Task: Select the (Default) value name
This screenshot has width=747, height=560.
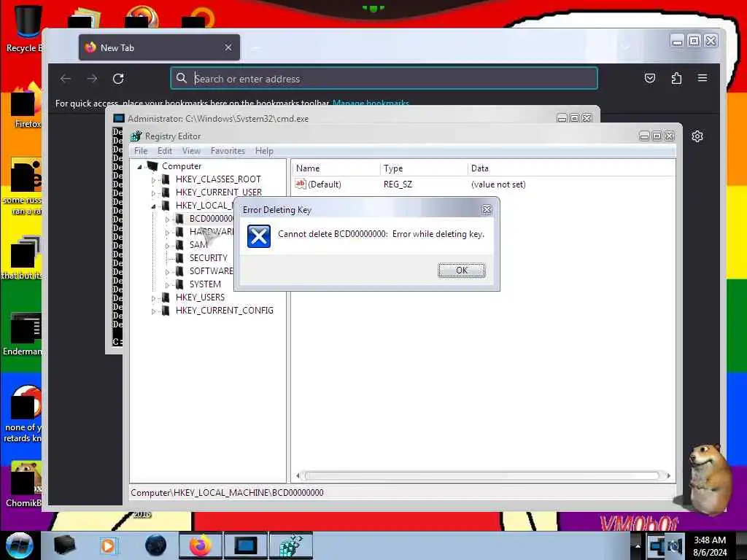Action: click(325, 184)
